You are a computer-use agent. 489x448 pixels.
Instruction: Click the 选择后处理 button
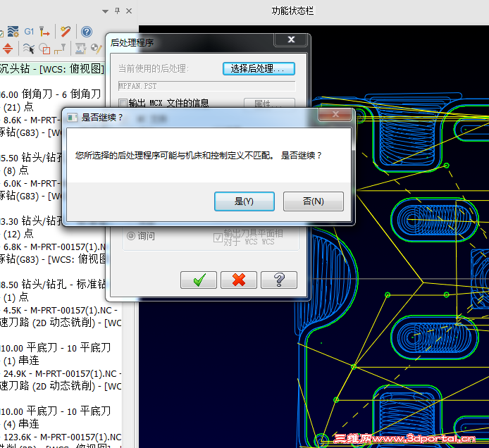259,68
